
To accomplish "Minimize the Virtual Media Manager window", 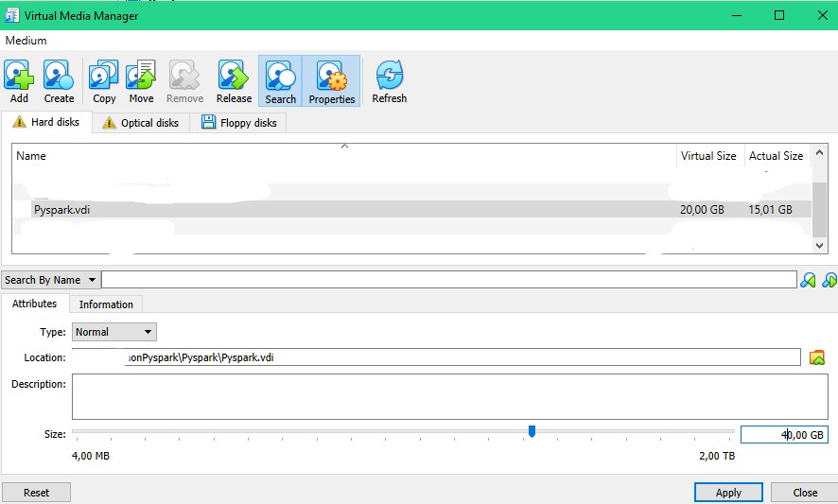I will [737, 15].
